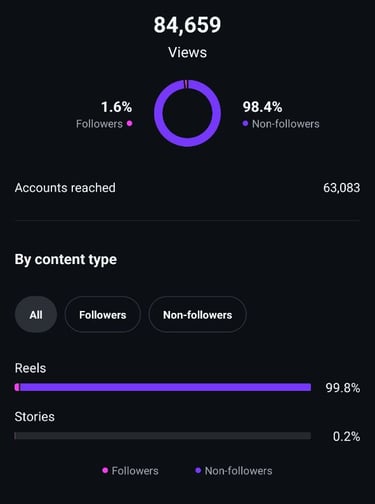Click the purple Non-followers dot beside 98.4%
The width and height of the screenshot is (375, 504).
[x=245, y=124]
